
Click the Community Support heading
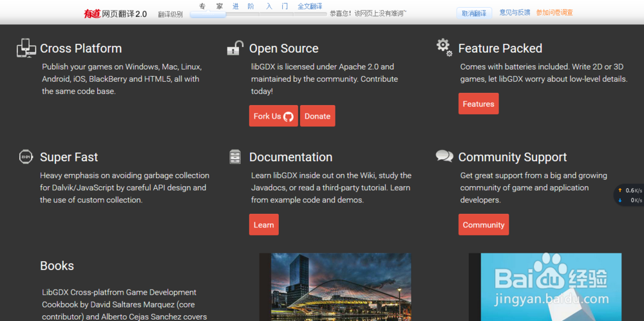click(513, 157)
